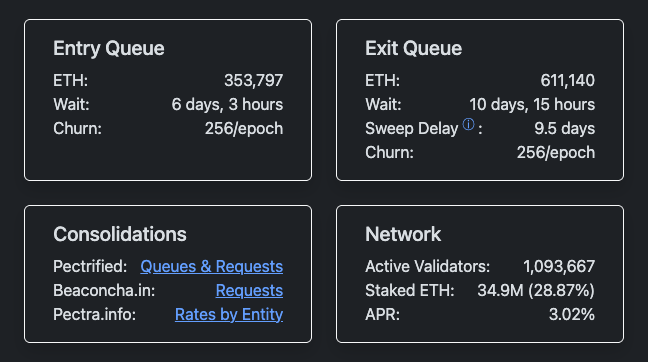648x362 pixels.
Task: Open the Queues & Requests link
Action: click(x=212, y=267)
